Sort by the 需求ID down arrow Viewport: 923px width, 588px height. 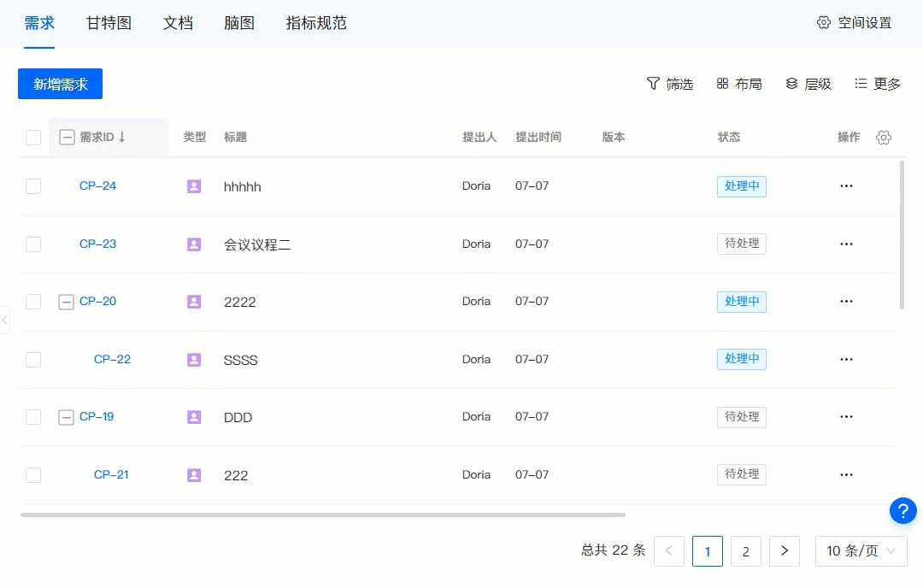point(122,137)
